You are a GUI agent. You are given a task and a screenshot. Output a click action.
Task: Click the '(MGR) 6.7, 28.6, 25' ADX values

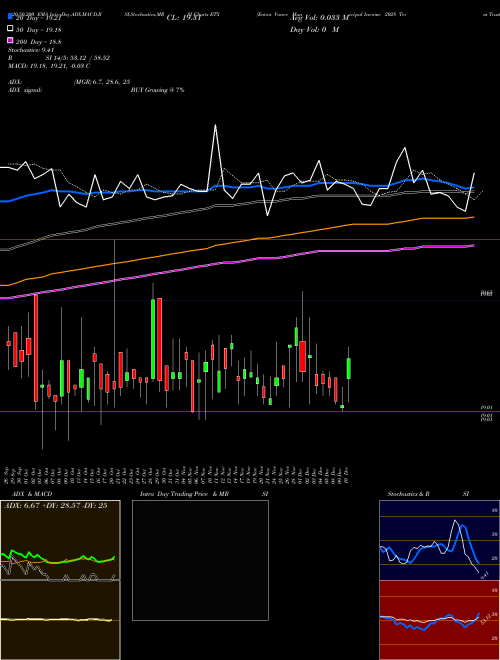pos(102,82)
